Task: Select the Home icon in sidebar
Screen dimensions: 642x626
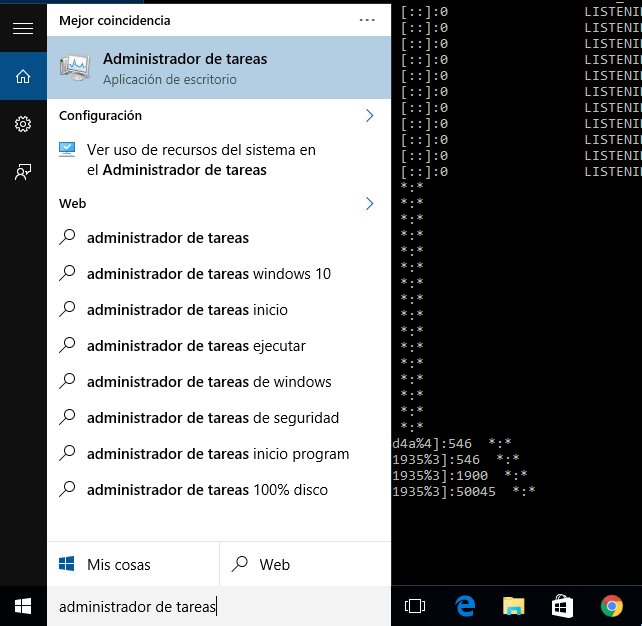Action: (x=23, y=76)
